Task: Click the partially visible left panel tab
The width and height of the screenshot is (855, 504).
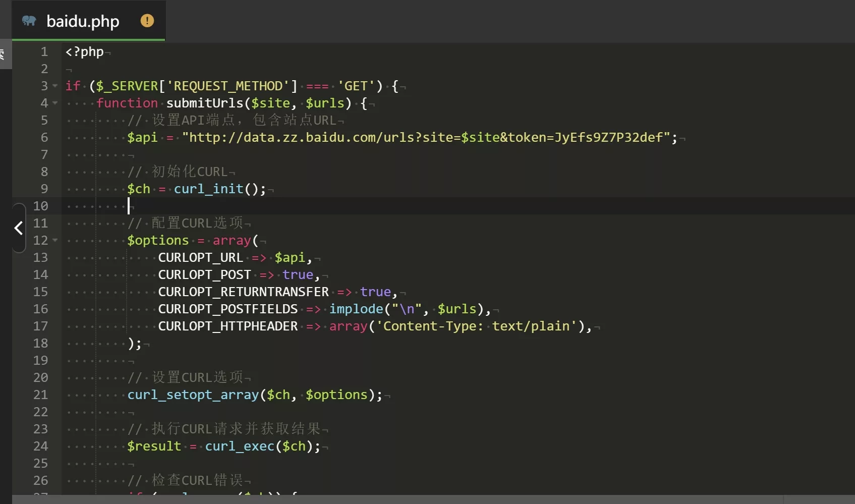Action: click(4, 54)
